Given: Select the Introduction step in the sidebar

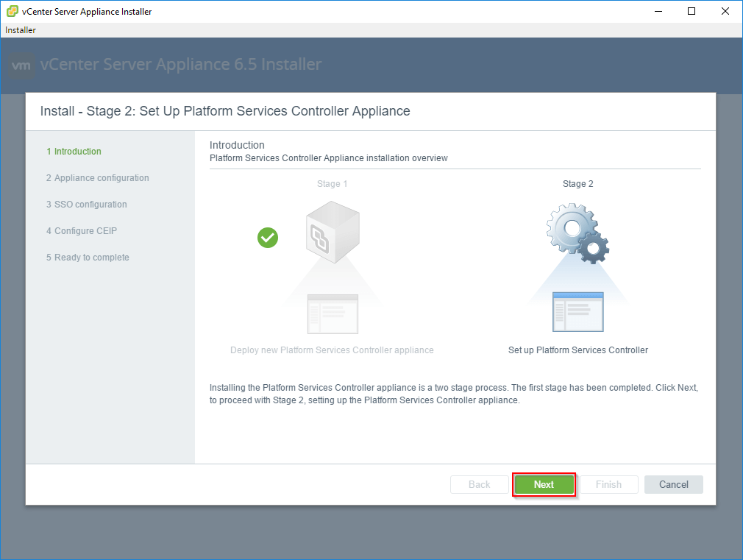Looking at the screenshot, I should (x=74, y=151).
